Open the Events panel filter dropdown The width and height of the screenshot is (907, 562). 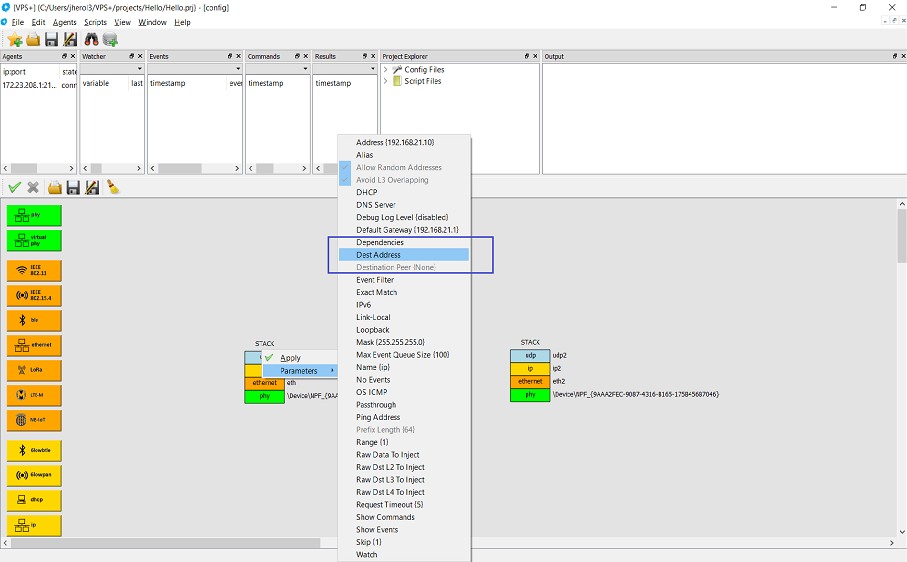click(237, 70)
